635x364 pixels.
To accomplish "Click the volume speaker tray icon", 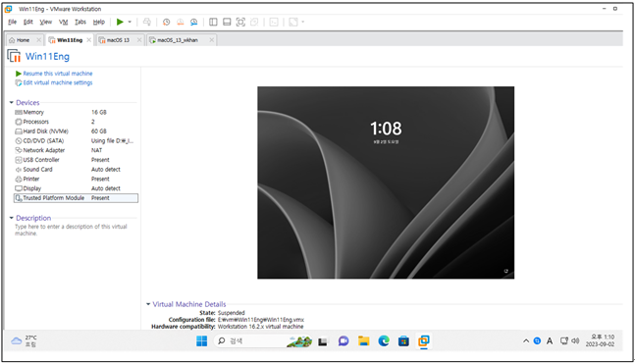I will pos(575,340).
